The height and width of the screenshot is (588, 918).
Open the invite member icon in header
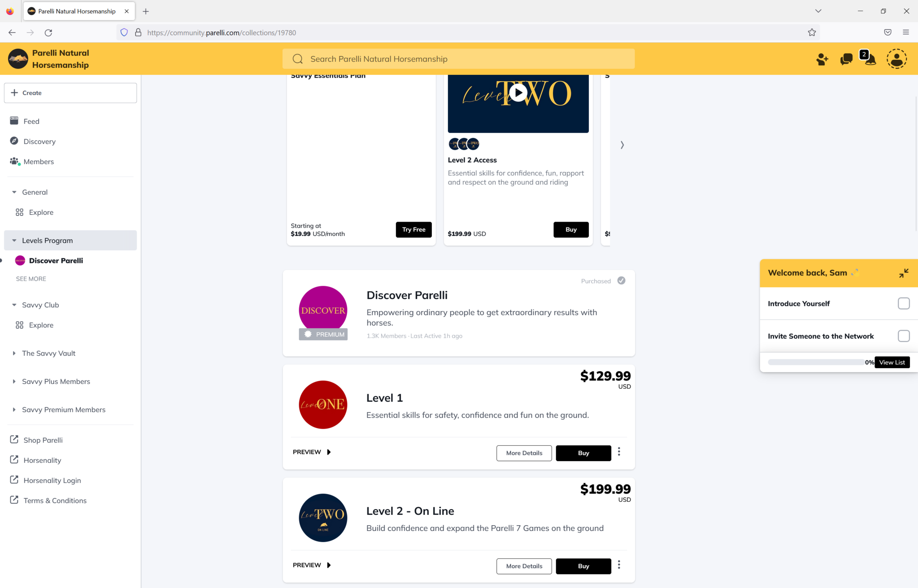(x=822, y=59)
